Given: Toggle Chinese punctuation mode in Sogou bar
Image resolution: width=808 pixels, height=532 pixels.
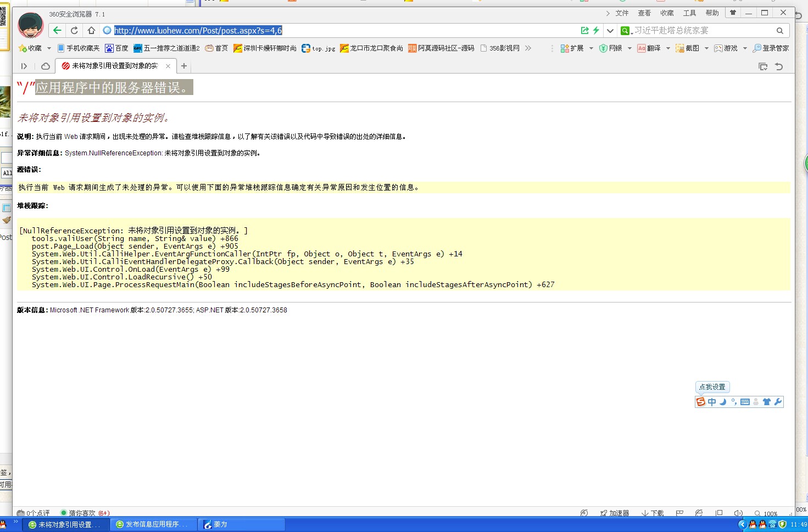Looking at the screenshot, I should pos(734,402).
